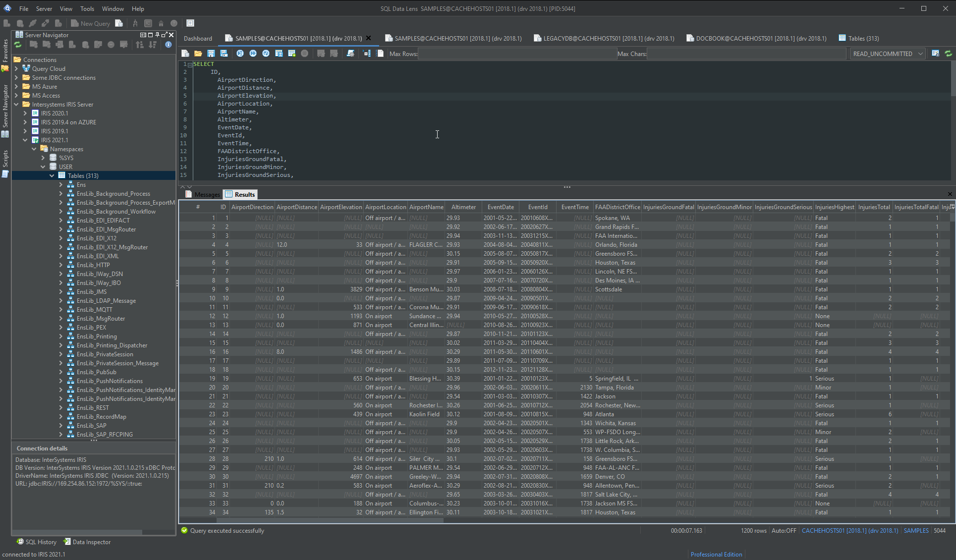This screenshot has height=560, width=956.
Task: Switch to the DOCBOOK@CACHEHOSTS01 tab
Action: 756,38
